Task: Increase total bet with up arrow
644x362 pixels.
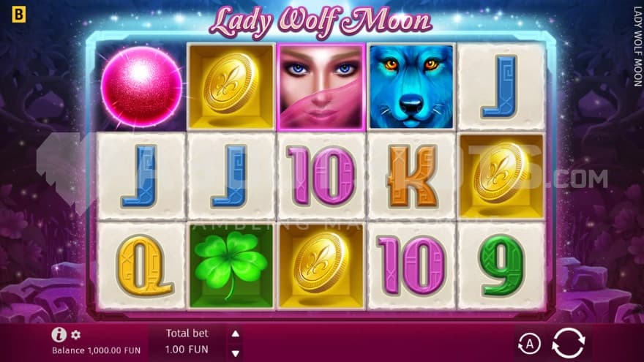Action: click(x=236, y=333)
